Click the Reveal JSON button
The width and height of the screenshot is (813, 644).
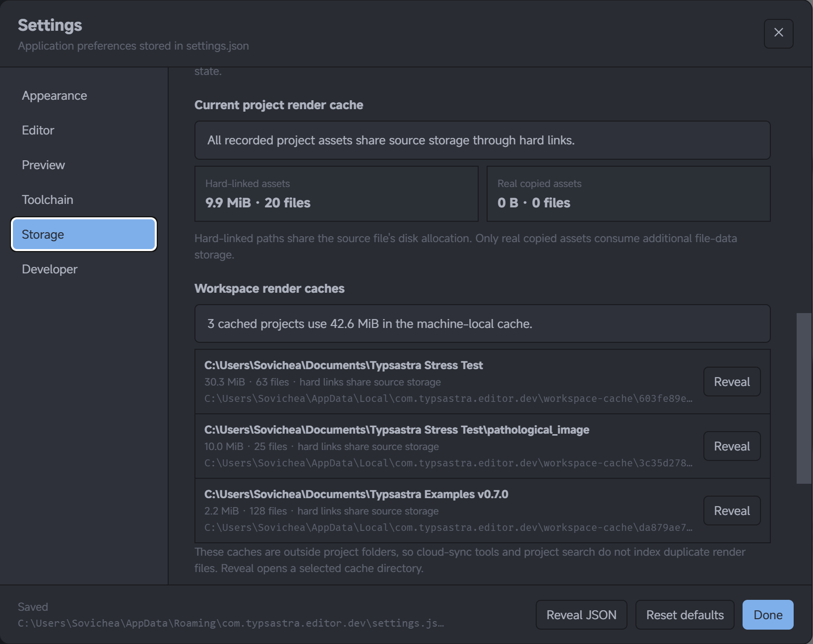pos(581,615)
